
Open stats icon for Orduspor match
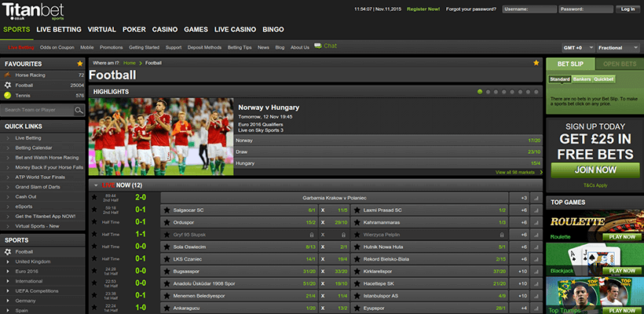[x=536, y=222]
